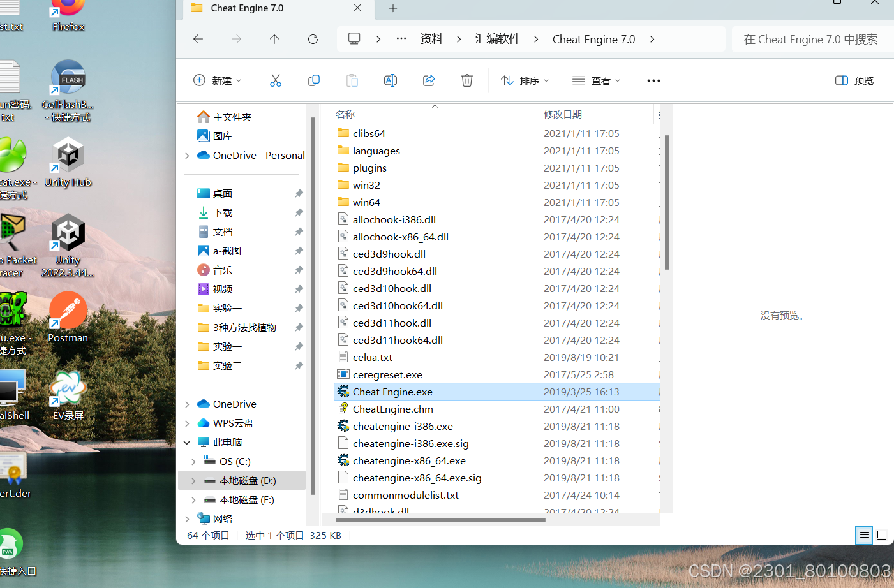Close the Cheat Engine 7.0 tab
The width and height of the screenshot is (894, 588).
click(357, 8)
